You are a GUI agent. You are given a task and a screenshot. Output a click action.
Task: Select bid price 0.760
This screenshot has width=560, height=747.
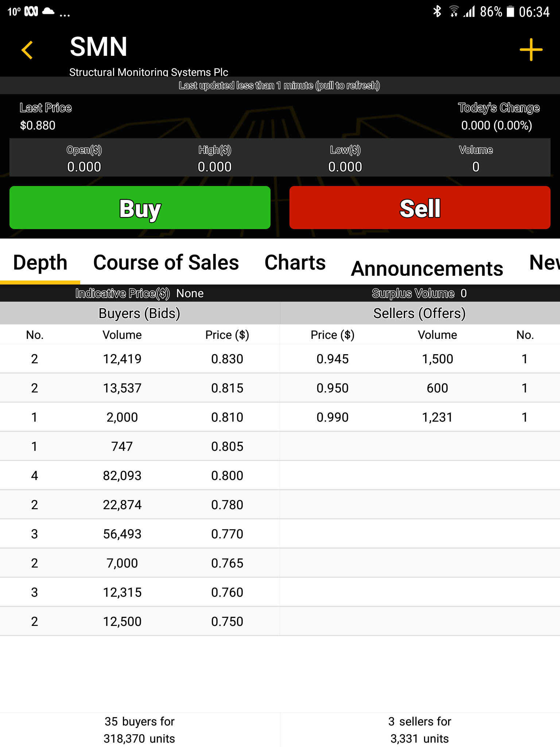coord(227,592)
